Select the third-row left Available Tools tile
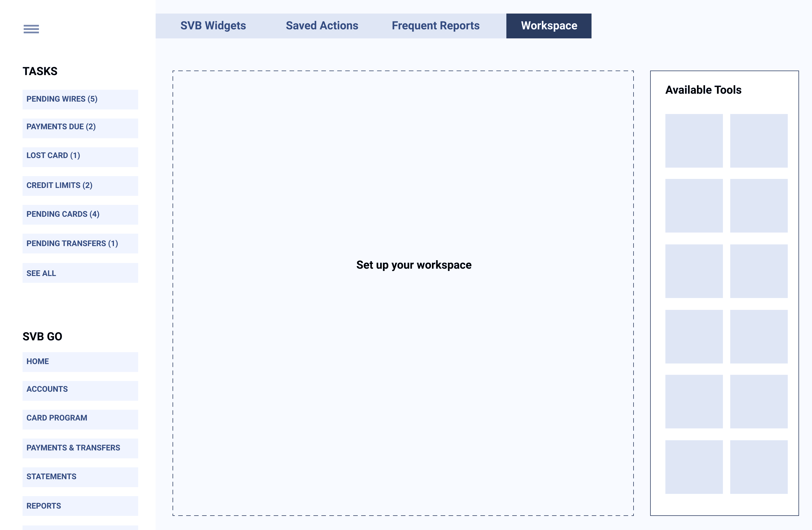The height and width of the screenshot is (530, 812). click(694, 270)
